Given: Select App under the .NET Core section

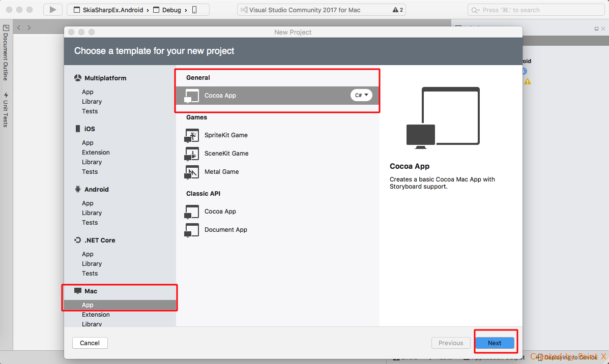Looking at the screenshot, I should [x=88, y=254].
